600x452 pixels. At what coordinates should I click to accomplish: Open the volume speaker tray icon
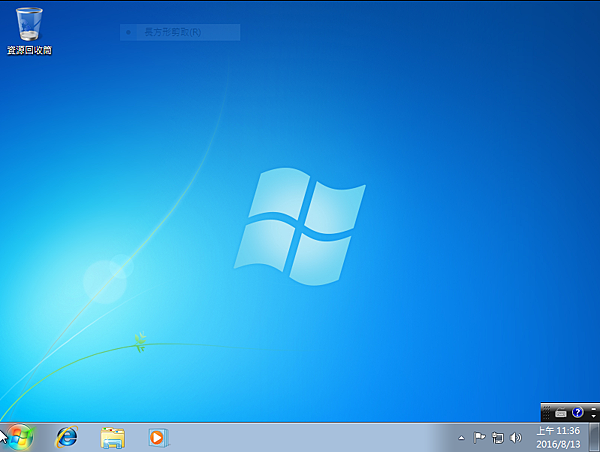point(516,437)
